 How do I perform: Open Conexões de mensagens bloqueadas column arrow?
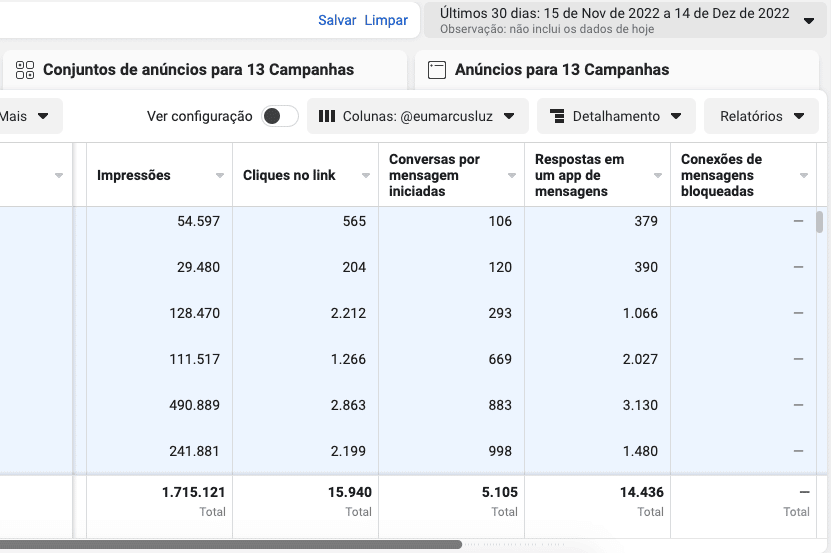[x=804, y=175]
